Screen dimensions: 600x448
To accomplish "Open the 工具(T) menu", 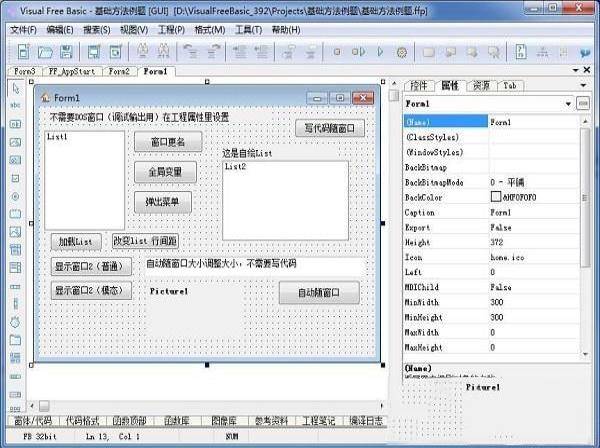I will click(248, 30).
